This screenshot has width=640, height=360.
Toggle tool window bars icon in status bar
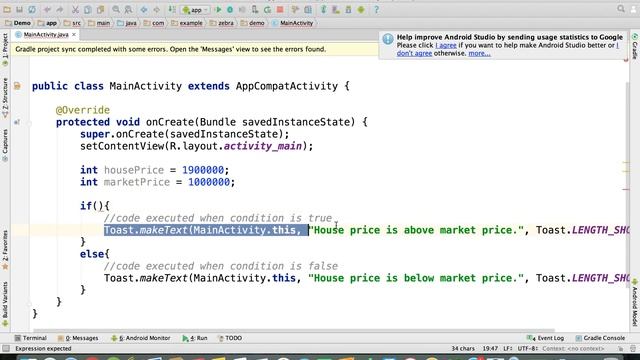pos(6,349)
